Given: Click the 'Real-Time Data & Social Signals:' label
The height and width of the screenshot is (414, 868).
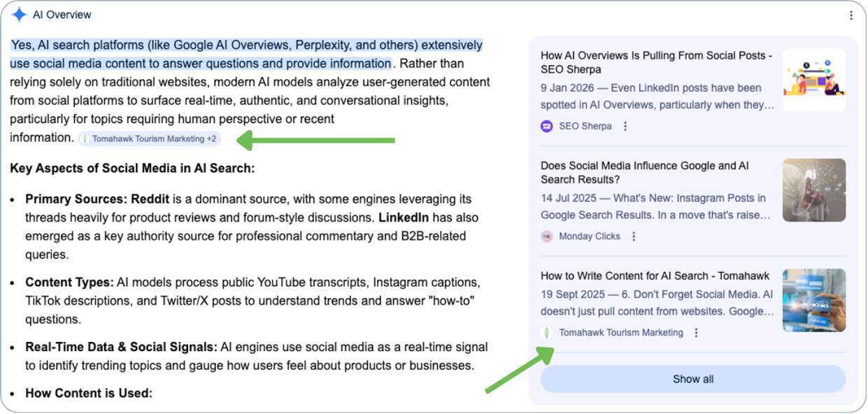Looking at the screenshot, I should (x=121, y=347).
